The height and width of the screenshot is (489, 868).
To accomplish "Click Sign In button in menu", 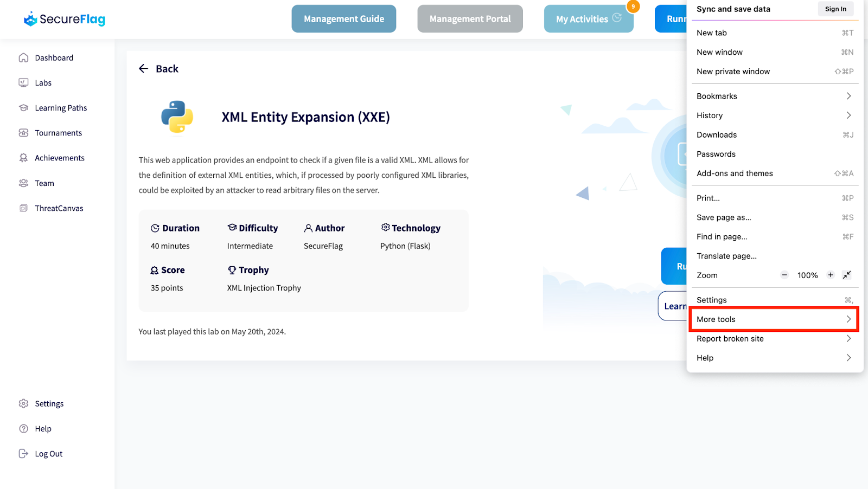I will [x=835, y=9].
